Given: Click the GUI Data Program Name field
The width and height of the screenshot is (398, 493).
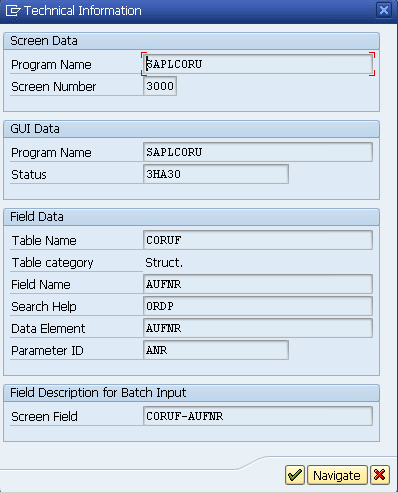Looking at the screenshot, I should pos(258,152).
